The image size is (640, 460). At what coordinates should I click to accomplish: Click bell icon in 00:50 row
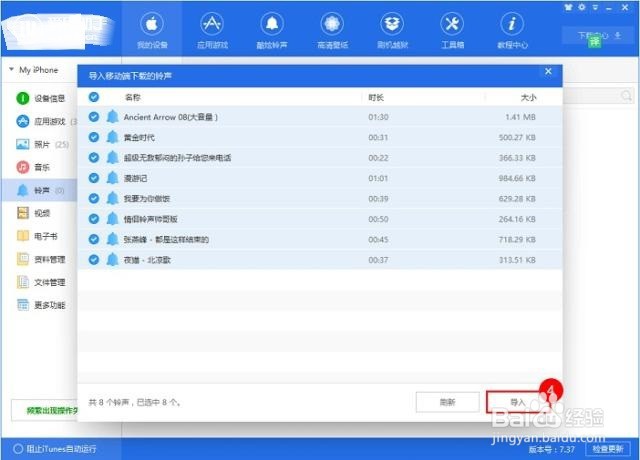coord(112,219)
